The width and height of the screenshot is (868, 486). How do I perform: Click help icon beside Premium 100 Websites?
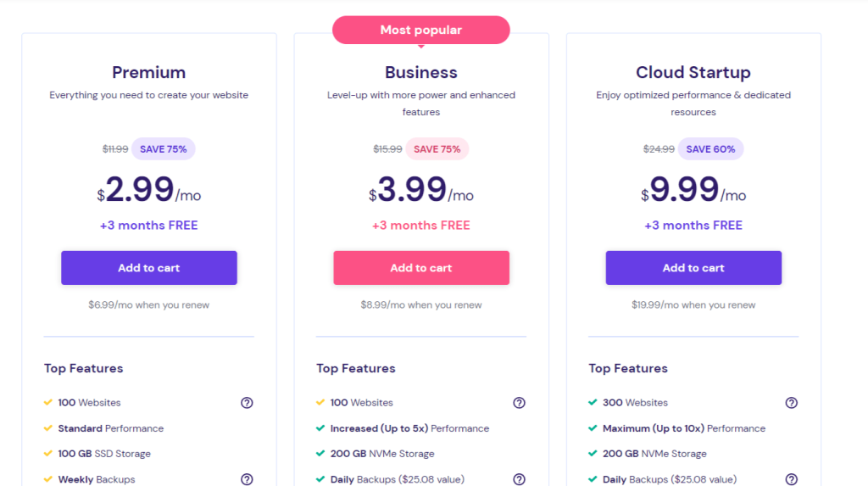click(247, 403)
